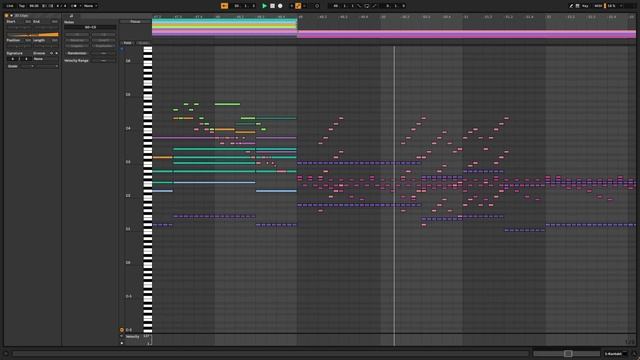Click the Stop button
Image resolution: width=640 pixels, height=360 pixels.
click(x=272, y=6)
